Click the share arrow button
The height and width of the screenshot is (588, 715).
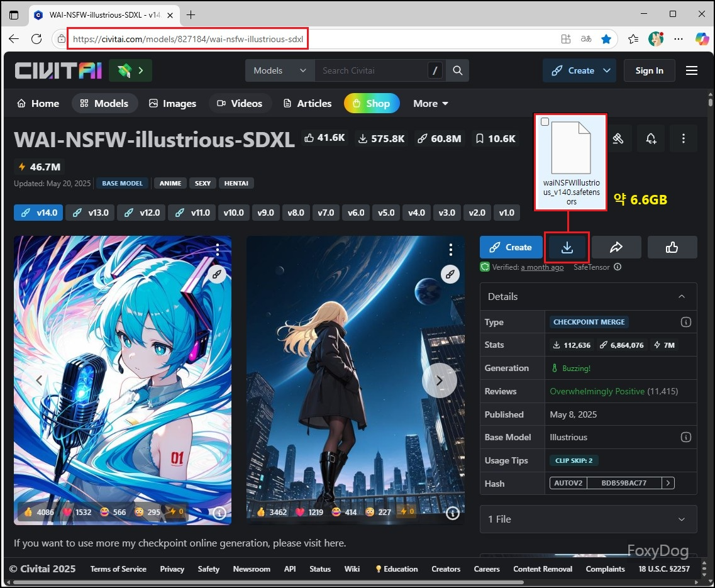pyautogui.click(x=616, y=247)
